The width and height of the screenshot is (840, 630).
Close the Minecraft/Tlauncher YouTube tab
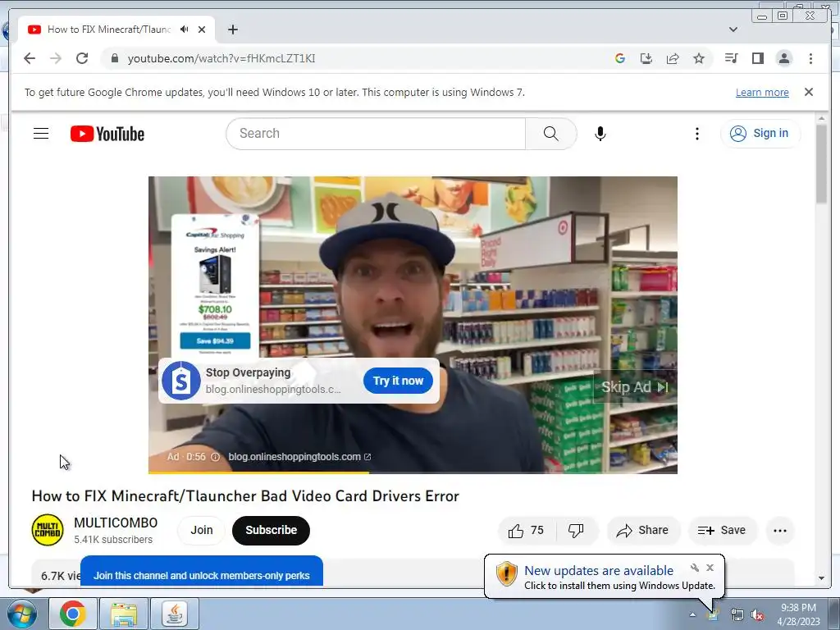pos(202,30)
